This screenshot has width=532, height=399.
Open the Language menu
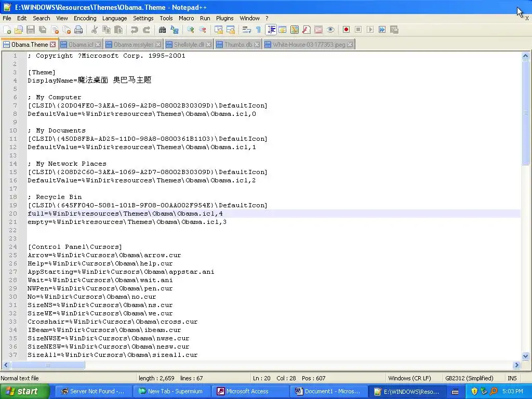[115, 18]
